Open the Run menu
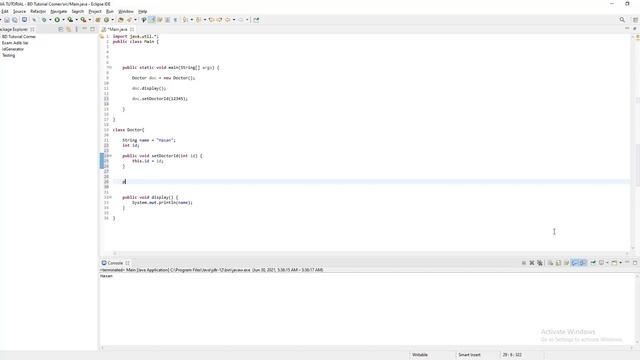The width and height of the screenshot is (640, 360). (110, 11)
